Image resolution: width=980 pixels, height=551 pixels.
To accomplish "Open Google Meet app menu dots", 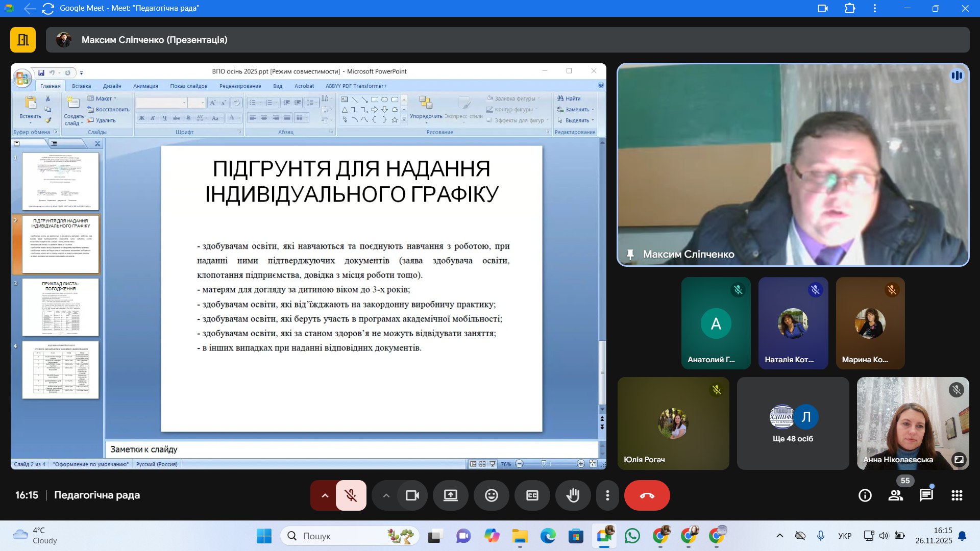I will (874, 8).
